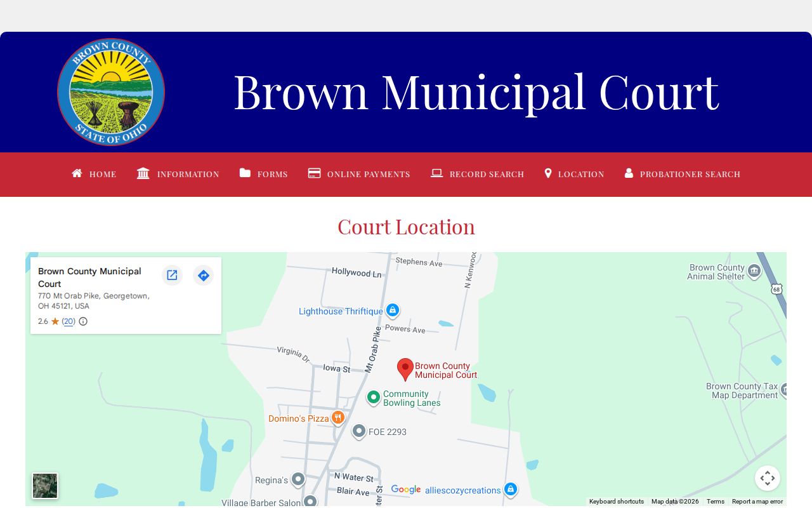Image resolution: width=812 pixels, height=508 pixels.
Task: Click the Domino's Pizza restaurant marker
Action: click(337, 417)
